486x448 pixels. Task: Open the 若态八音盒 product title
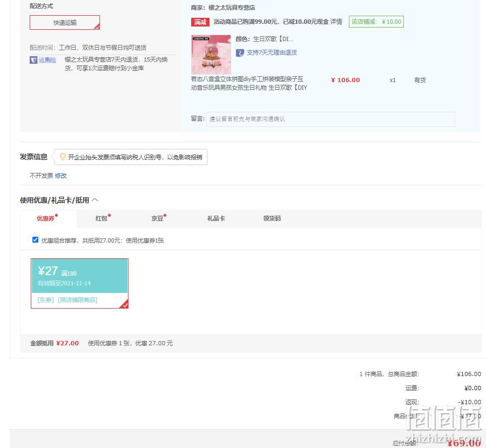(x=249, y=83)
